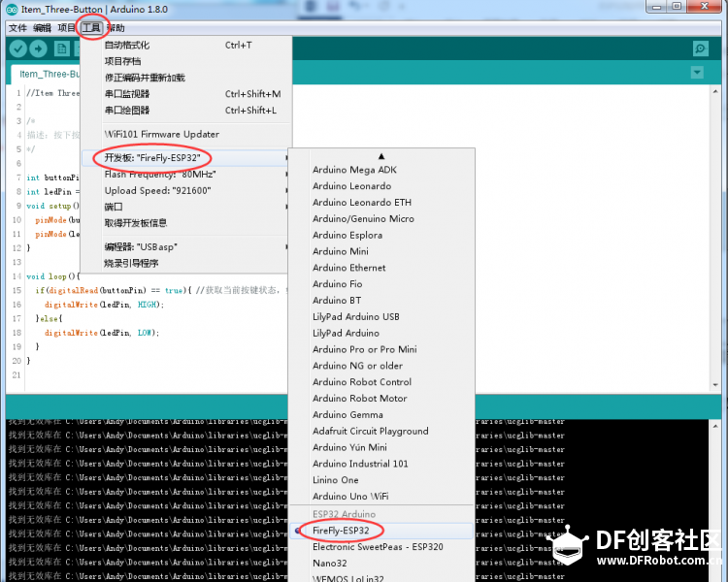Click code line 16 digitalWrite HIGH

coord(105,305)
